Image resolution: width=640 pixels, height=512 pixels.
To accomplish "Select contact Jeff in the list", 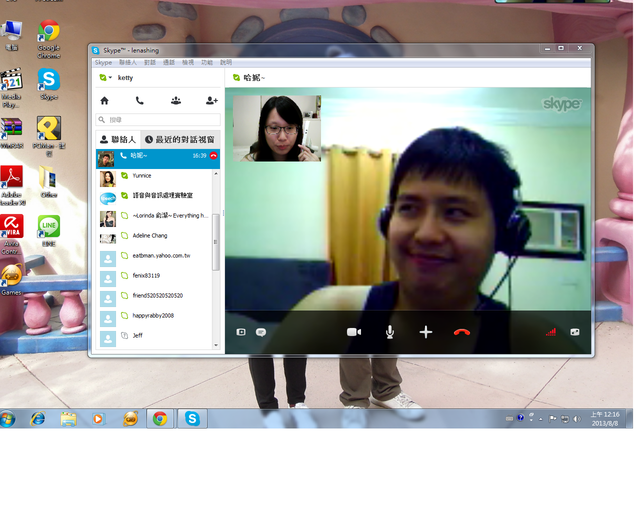I will [154, 338].
